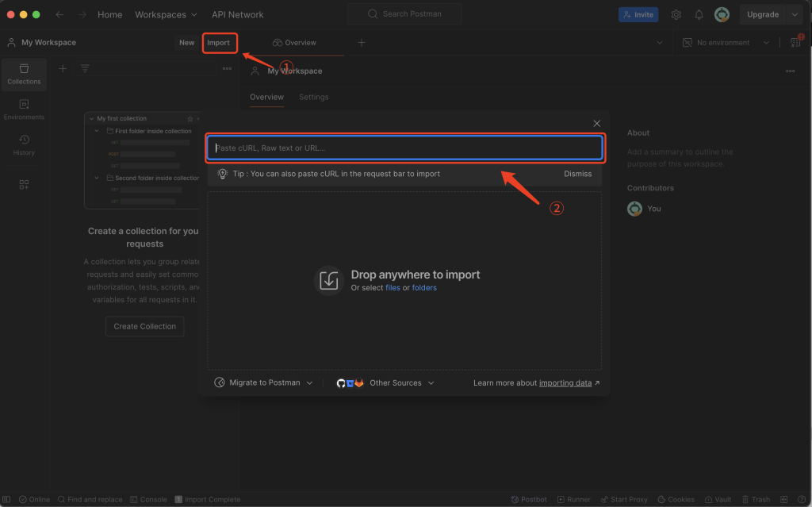Select folders link to import
Viewport: 812px width, 507px height.
pyautogui.click(x=424, y=288)
